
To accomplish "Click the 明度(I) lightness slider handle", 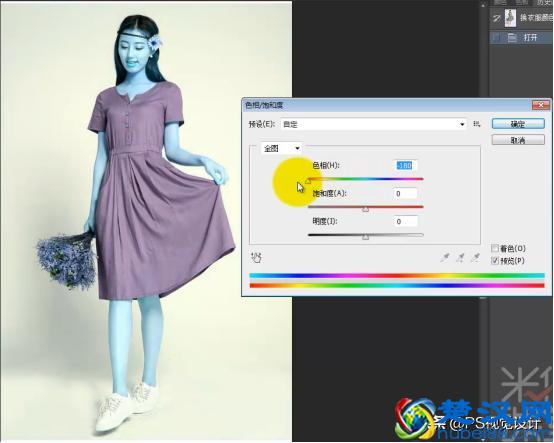I will coord(366,237).
